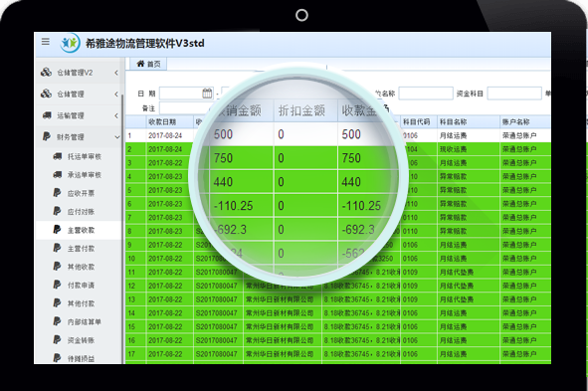
Task: Click the 仓储管理V2 cubes icon
Action: tap(46, 73)
